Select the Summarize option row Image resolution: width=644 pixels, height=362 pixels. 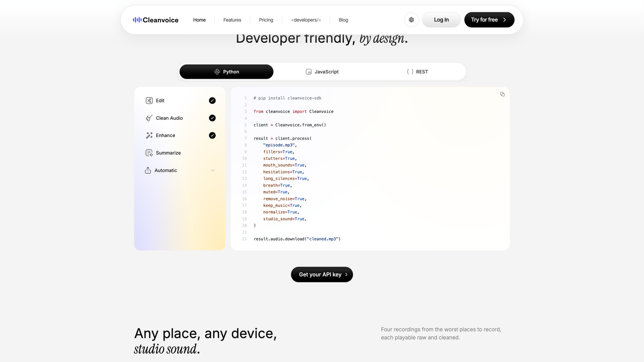(180, 153)
